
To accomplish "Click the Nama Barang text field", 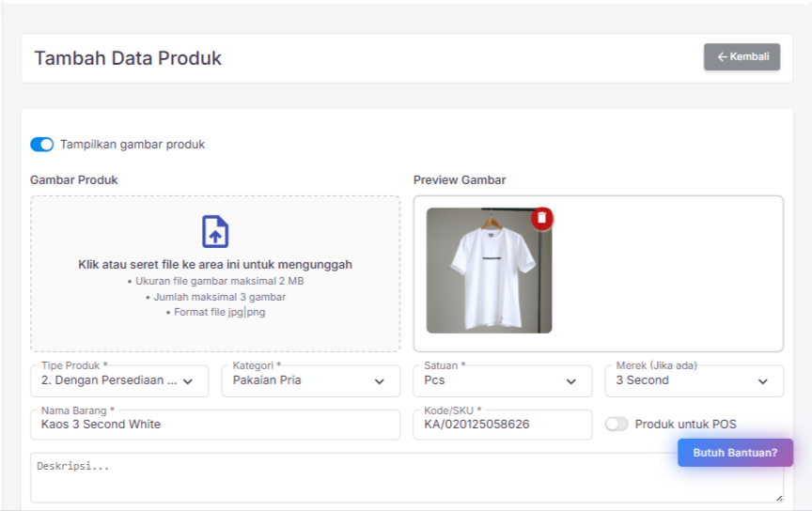I will (215, 425).
